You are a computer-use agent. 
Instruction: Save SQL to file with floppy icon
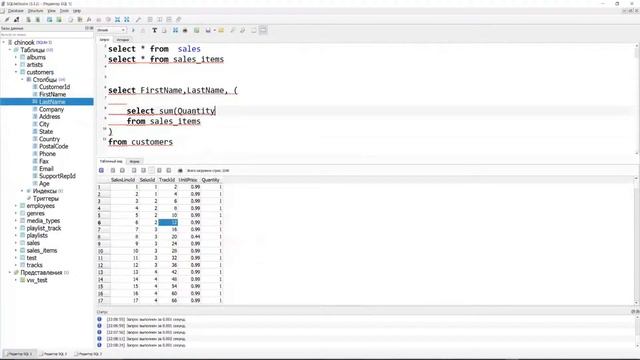pos(208,30)
